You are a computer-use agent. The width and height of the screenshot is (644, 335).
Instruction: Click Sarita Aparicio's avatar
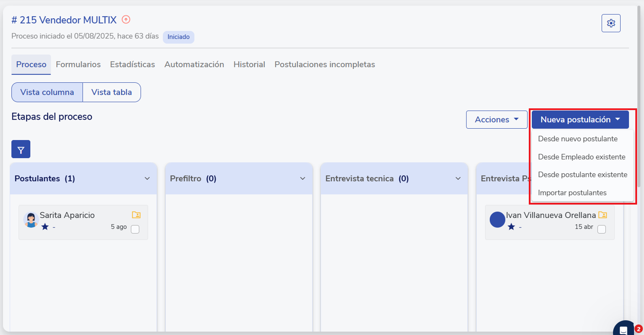tap(31, 220)
